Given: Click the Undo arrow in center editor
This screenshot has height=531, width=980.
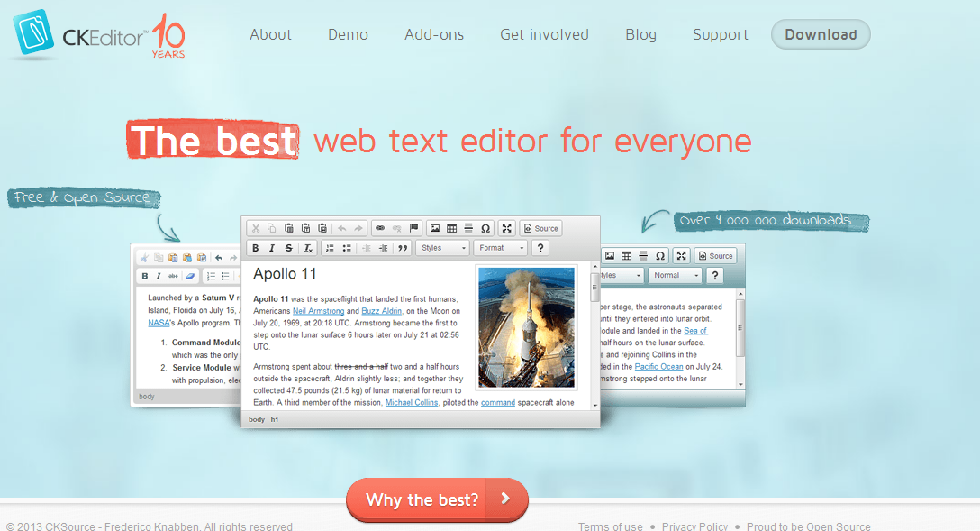Looking at the screenshot, I should tap(342, 228).
